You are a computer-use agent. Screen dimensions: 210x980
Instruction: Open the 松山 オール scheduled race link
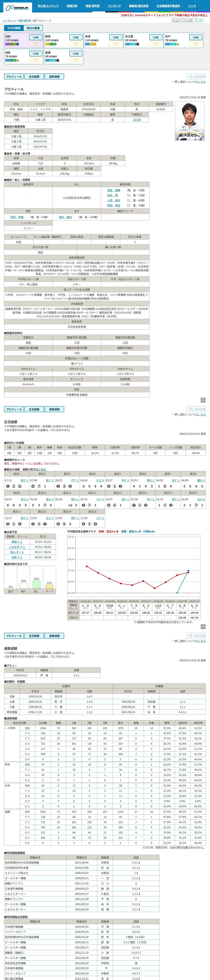click(x=17, y=552)
